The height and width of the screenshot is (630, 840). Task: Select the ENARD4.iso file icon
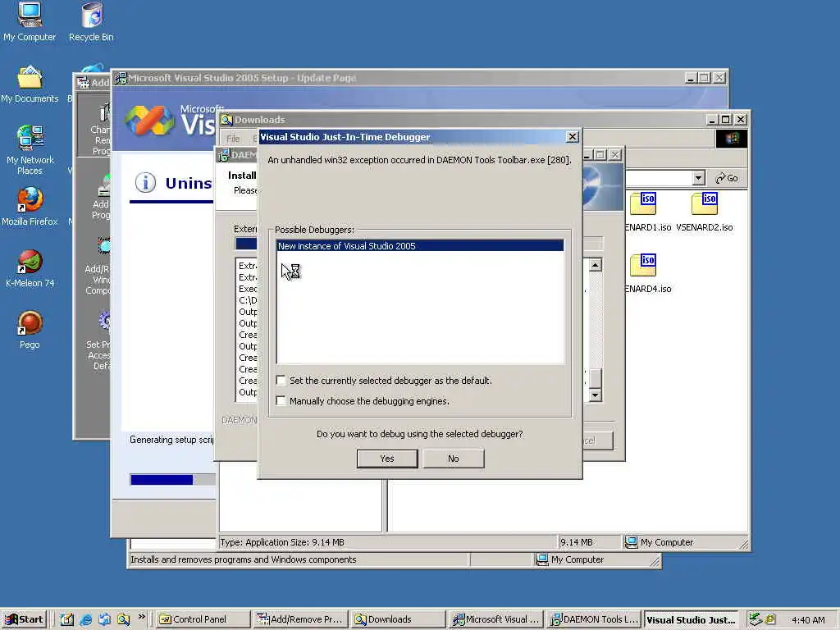[647, 273]
